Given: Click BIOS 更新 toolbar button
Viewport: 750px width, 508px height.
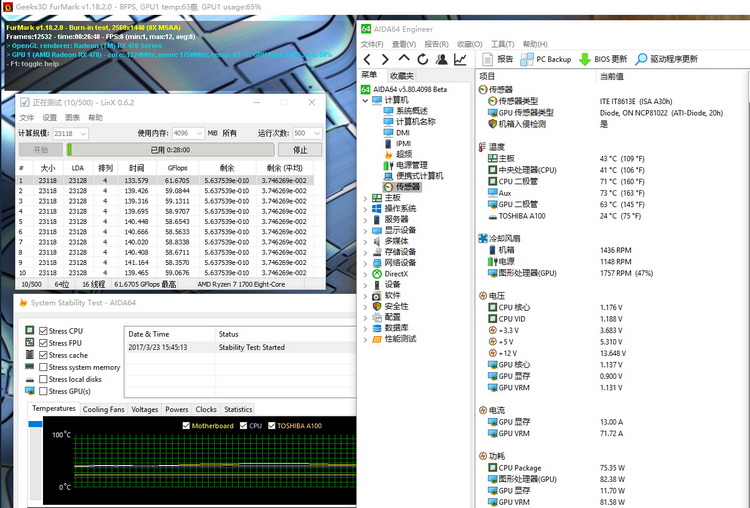Looking at the screenshot, I should [603, 59].
